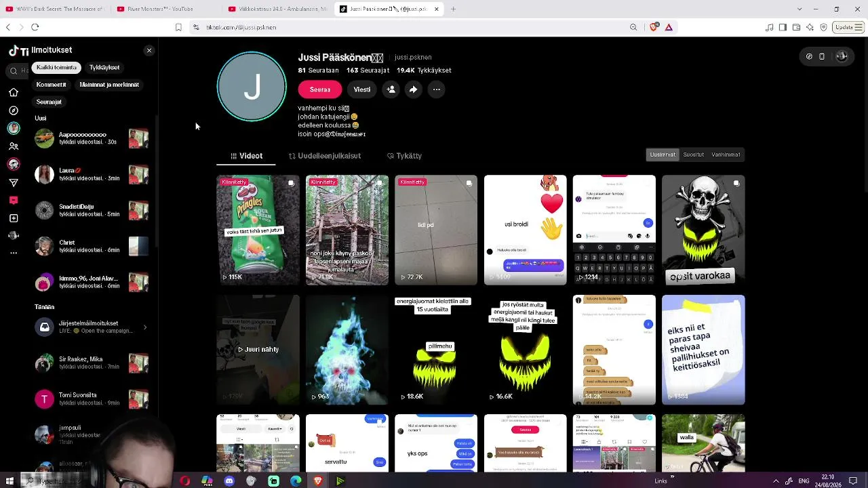Open the Brave Wallet icon
Screen dimensions: 868x488
click(x=796, y=27)
